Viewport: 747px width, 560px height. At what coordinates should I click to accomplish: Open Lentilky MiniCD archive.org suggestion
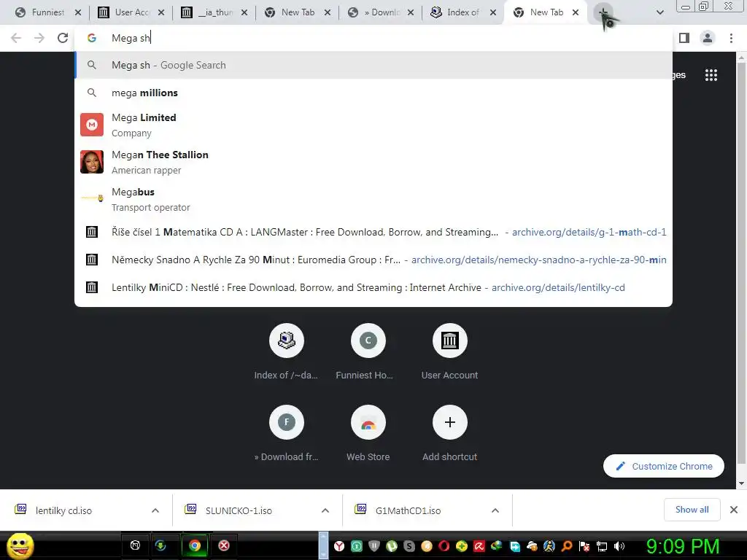(373, 287)
